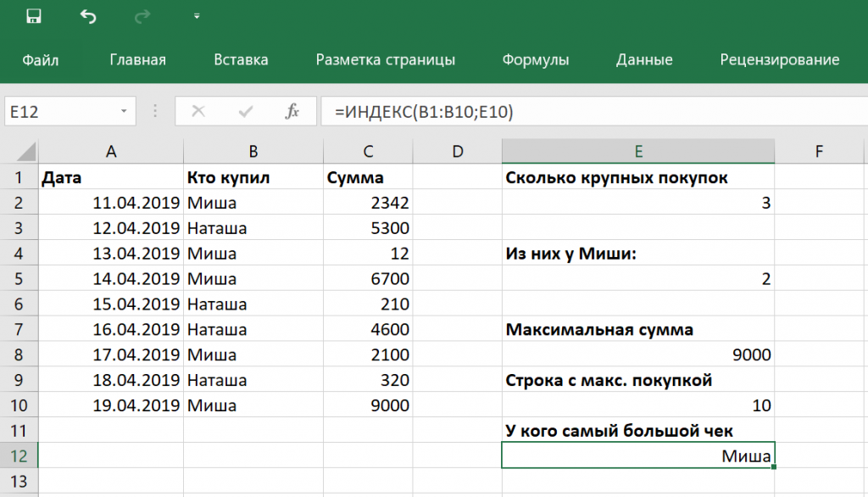Switch to the Формулы ribbon tab

coord(537,59)
